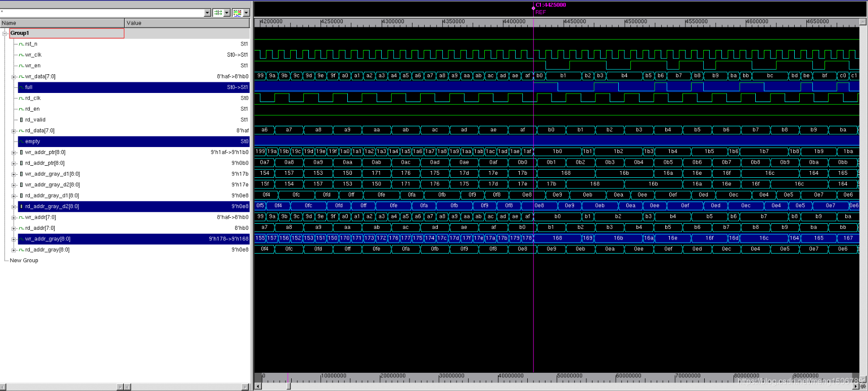Click wr_data value 8'haf->8'hb0
868x391 pixels.
click(233, 77)
